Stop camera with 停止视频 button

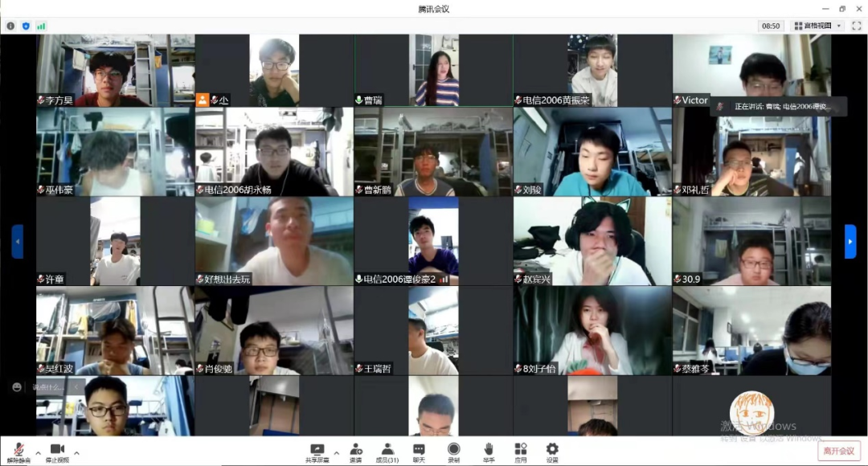(57, 452)
